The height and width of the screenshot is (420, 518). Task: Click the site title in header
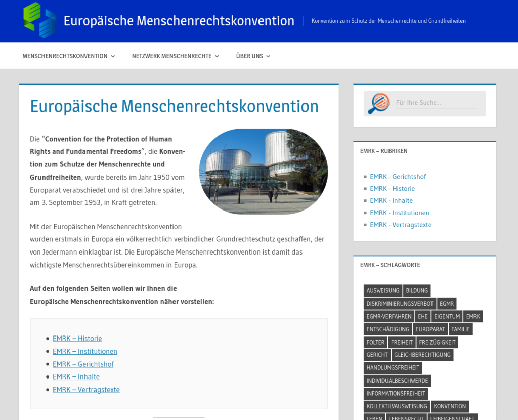[179, 21]
